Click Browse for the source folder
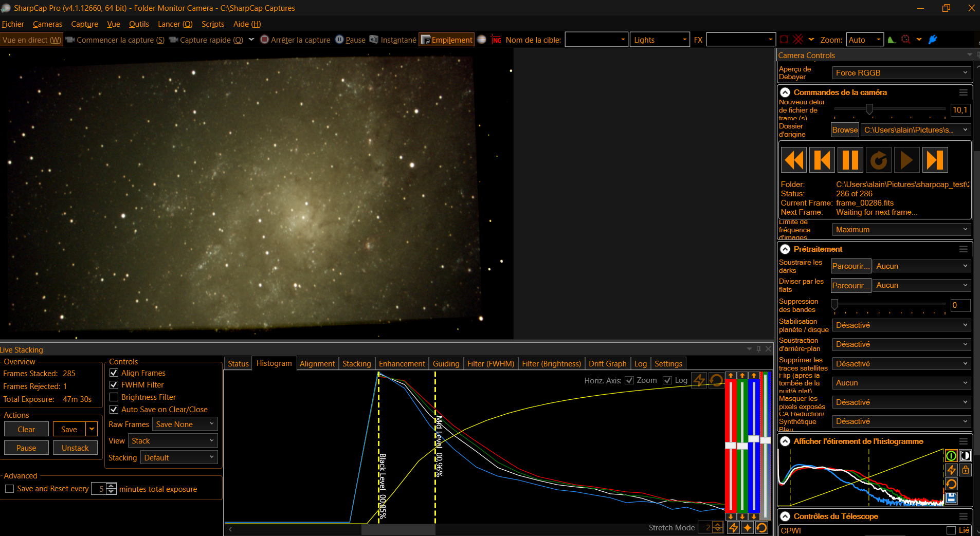This screenshot has height=536, width=980. 845,130
